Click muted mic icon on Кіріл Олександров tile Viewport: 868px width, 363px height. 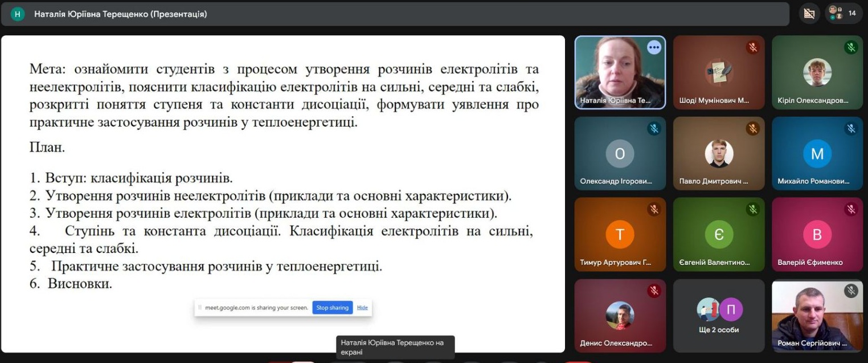click(x=851, y=47)
